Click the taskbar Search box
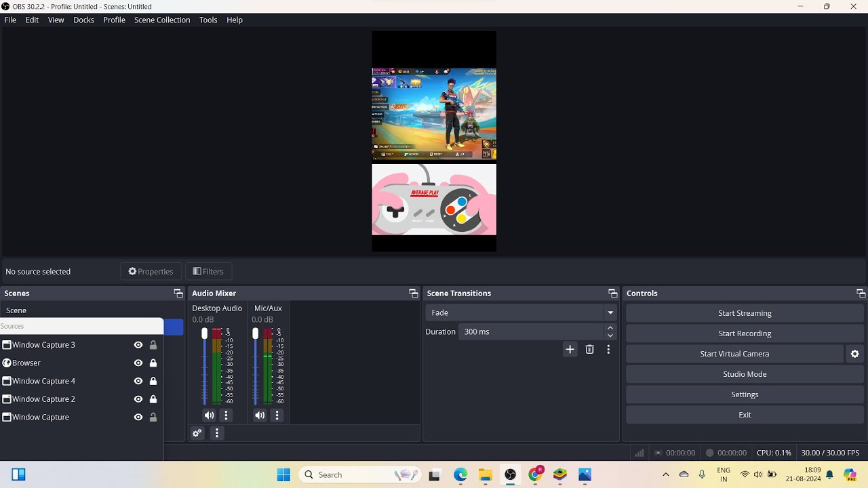This screenshot has width=868, height=488. coord(360,474)
